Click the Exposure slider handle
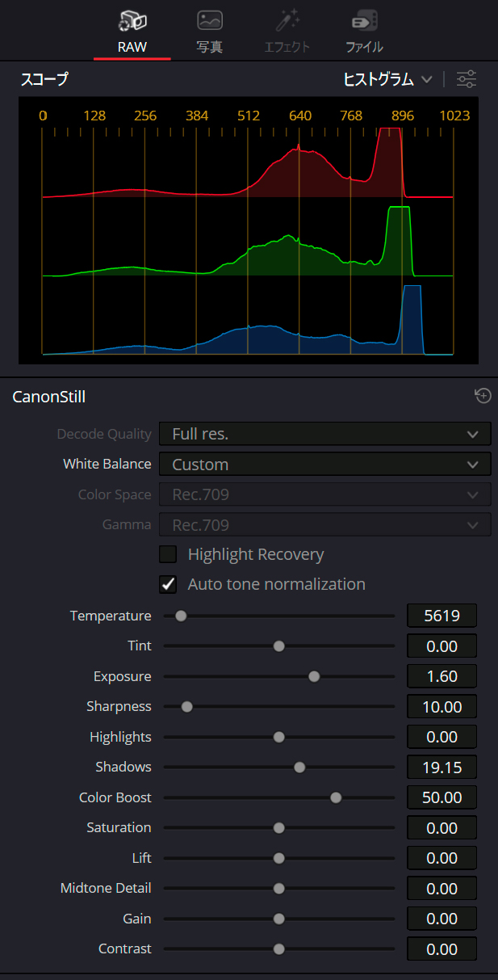Image resolution: width=498 pixels, height=980 pixels. [x=314, y=676]
